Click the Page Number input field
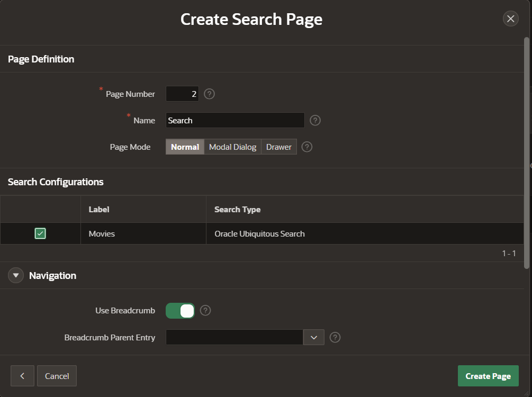This screenshot has height=397, width=532. click(x=182, y=94)
